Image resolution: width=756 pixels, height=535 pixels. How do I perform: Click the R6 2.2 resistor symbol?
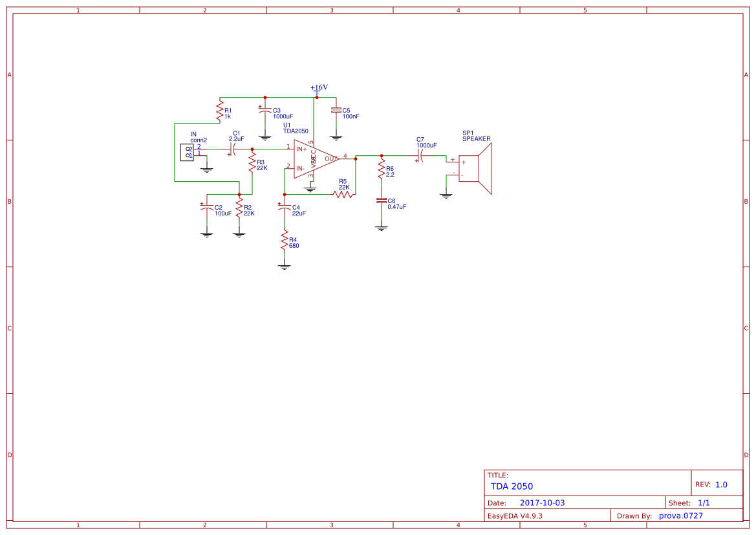point(381,171)
